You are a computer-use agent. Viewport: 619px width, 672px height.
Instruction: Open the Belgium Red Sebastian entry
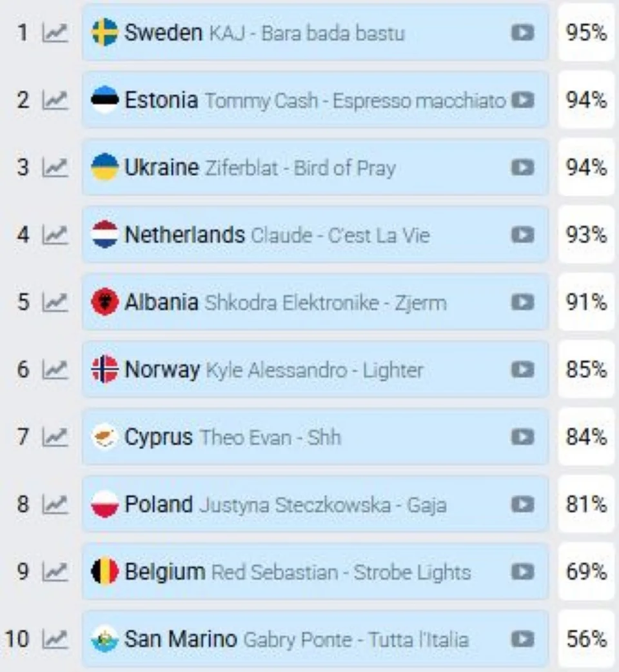point(315,571)
